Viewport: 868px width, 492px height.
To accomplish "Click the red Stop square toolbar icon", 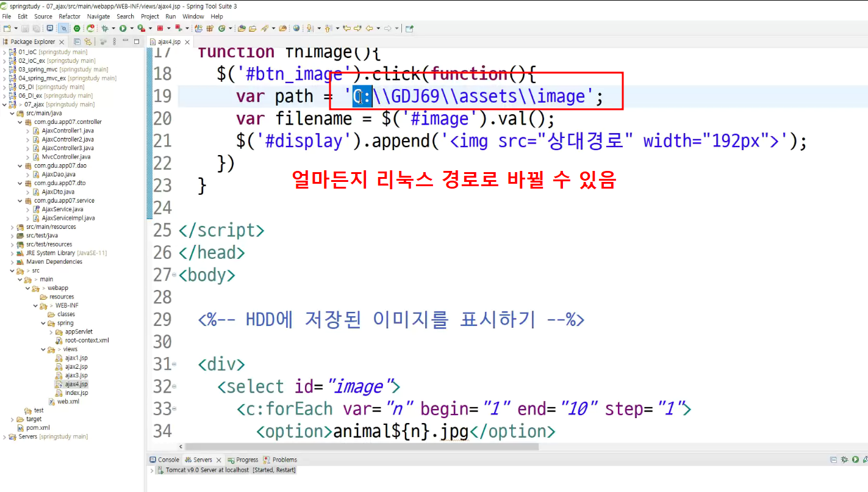I will click(160, 28).
